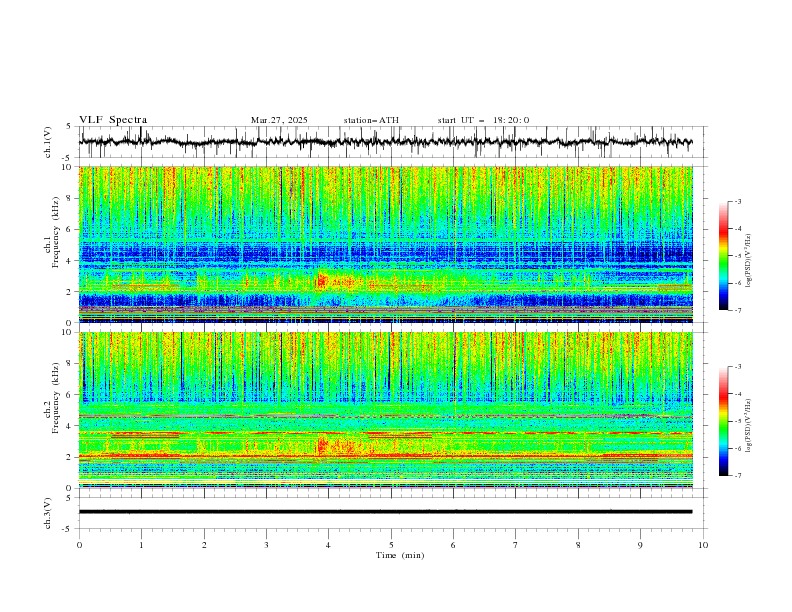Click the '6' tick on ch.2 frequency axis
This screenshot has height=612, width=792.
tap(70, 394)
